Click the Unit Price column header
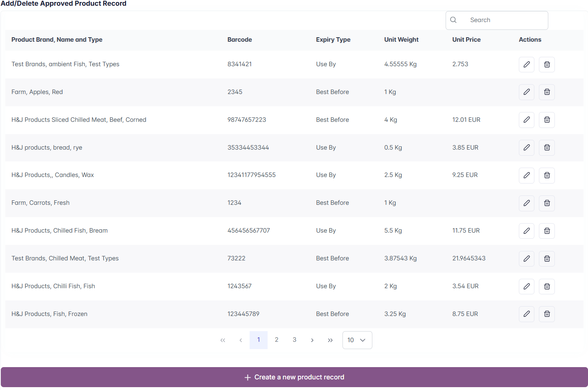Image resolution: width=588 pixels, height=390 pixels. click(466, 40)
